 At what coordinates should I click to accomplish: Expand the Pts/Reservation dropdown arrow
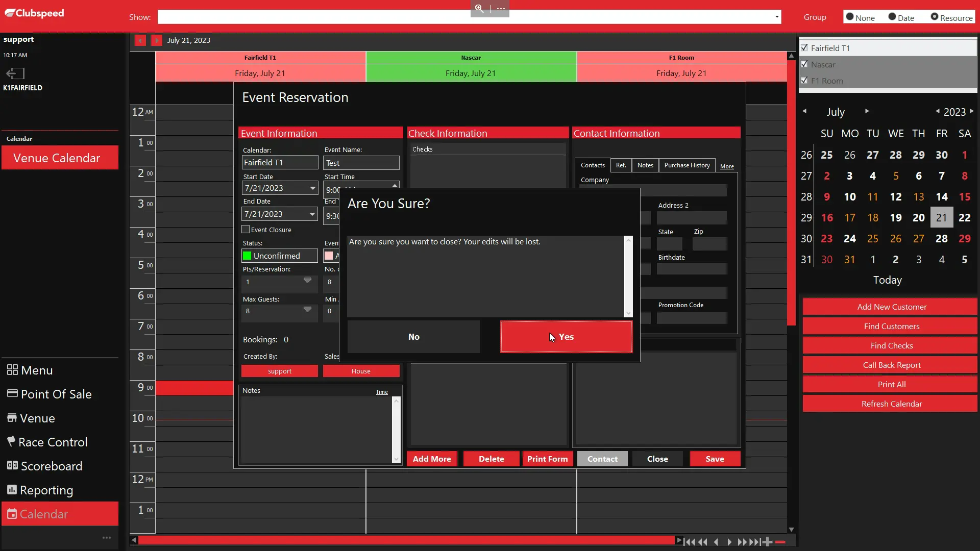(x=307, y=280)
